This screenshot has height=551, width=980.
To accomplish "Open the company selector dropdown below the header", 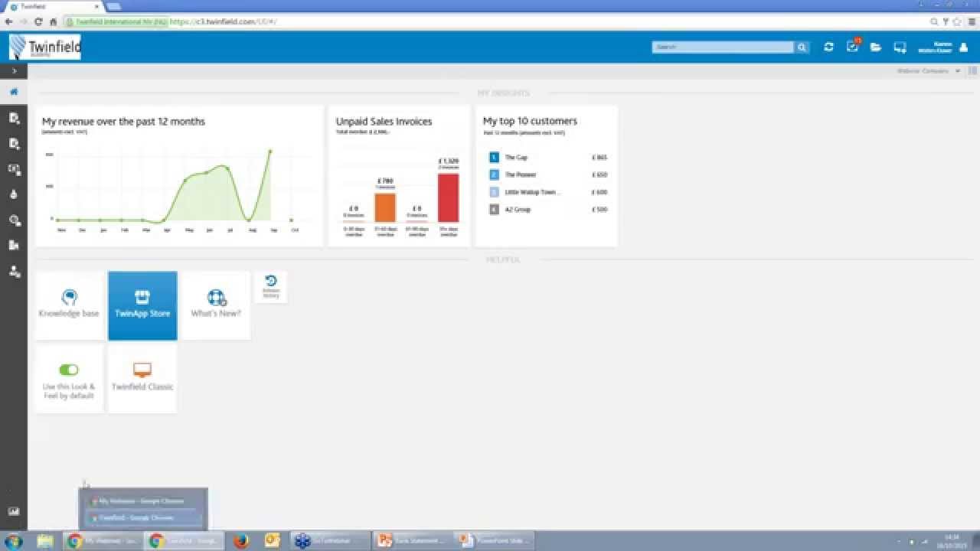I will click(x=929, y=71).
